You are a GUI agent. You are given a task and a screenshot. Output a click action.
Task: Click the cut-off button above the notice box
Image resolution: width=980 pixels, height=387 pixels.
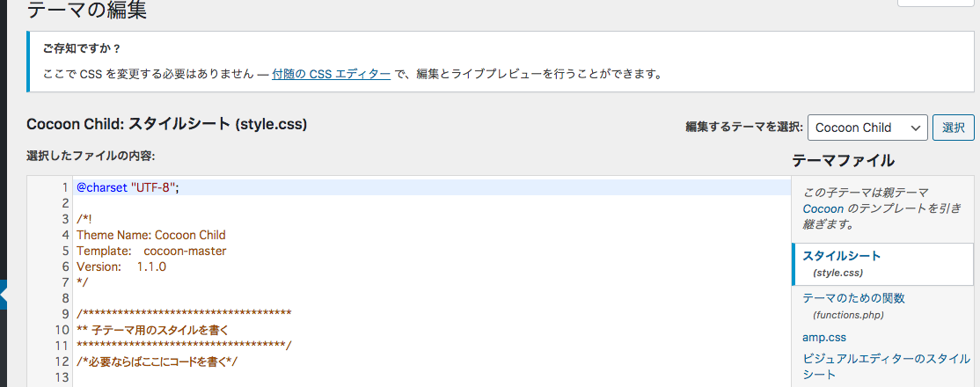(936, 4)
